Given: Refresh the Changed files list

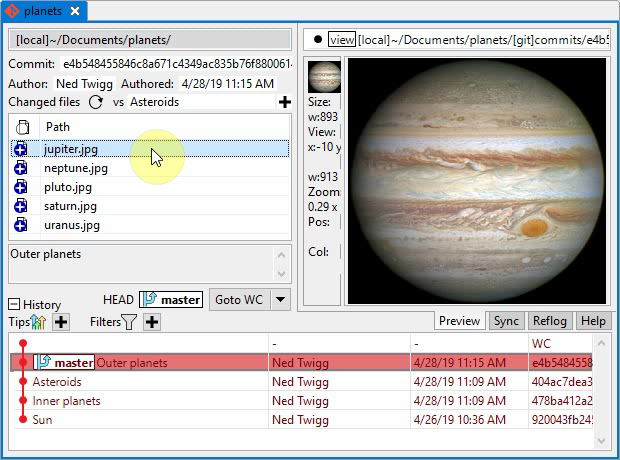Looking at the screenshot, I should (96, 102).
